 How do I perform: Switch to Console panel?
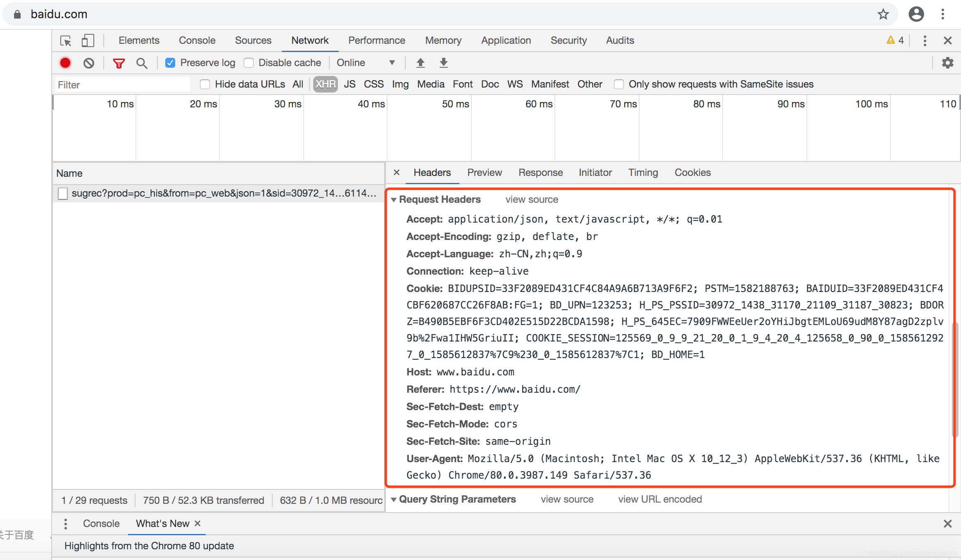coord(197,40)
